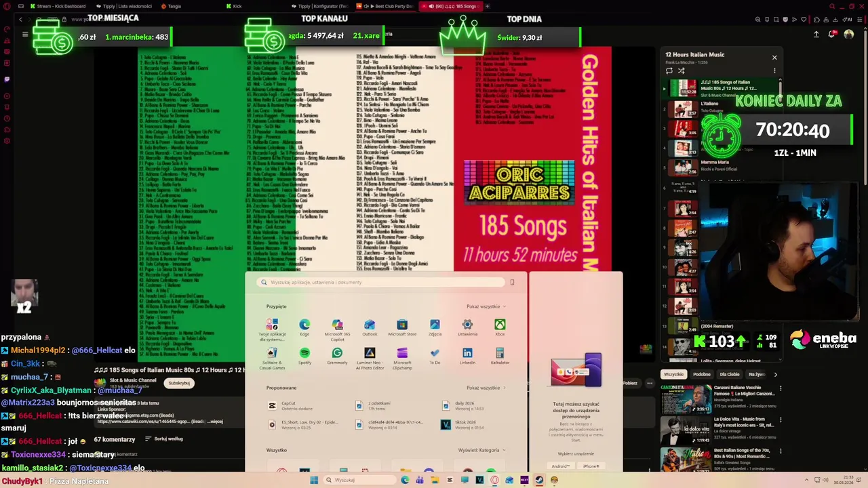Launch Xbox from pinned apps
Screen dimensions: 868x488
pos(500,327)
